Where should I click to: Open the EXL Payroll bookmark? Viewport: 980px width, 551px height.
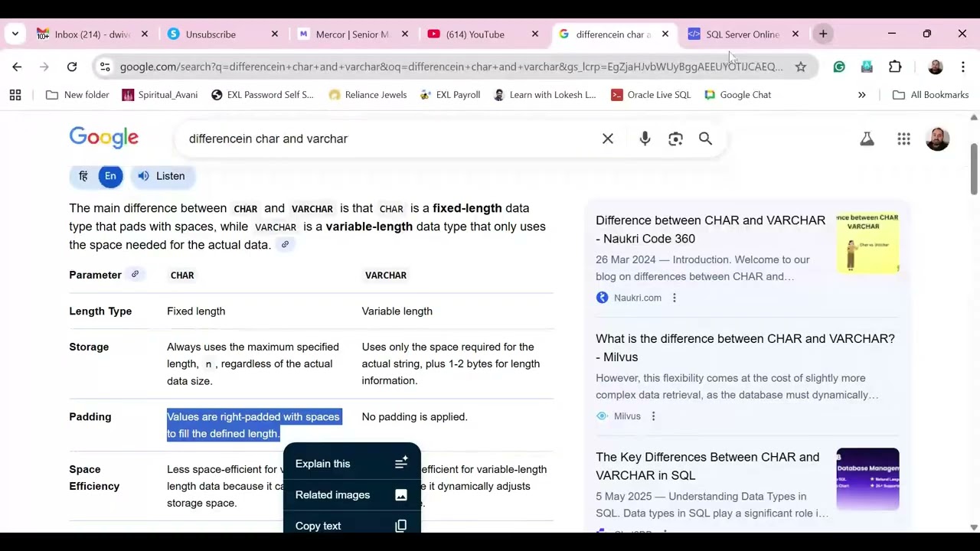point(450,95)
